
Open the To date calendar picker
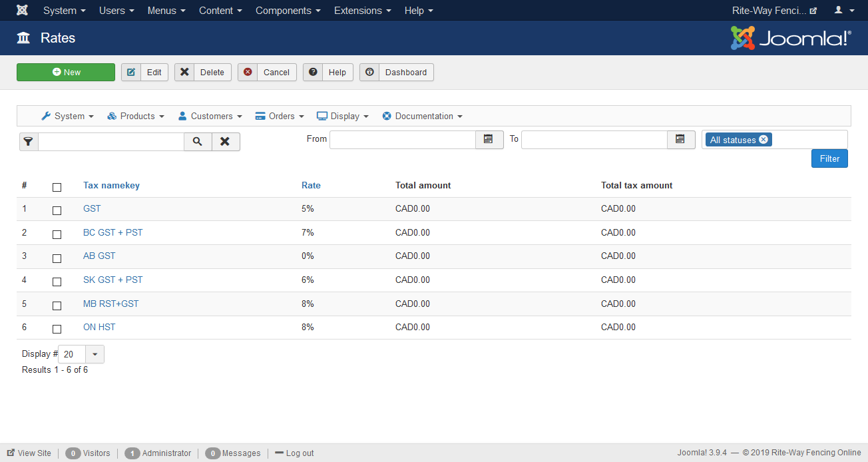click(x=680, y=139)
